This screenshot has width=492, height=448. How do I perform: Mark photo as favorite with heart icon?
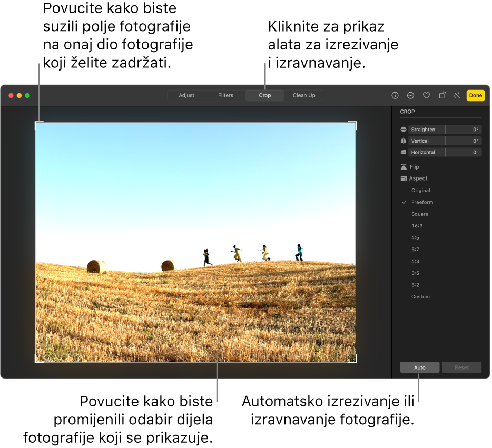point(426,95)
